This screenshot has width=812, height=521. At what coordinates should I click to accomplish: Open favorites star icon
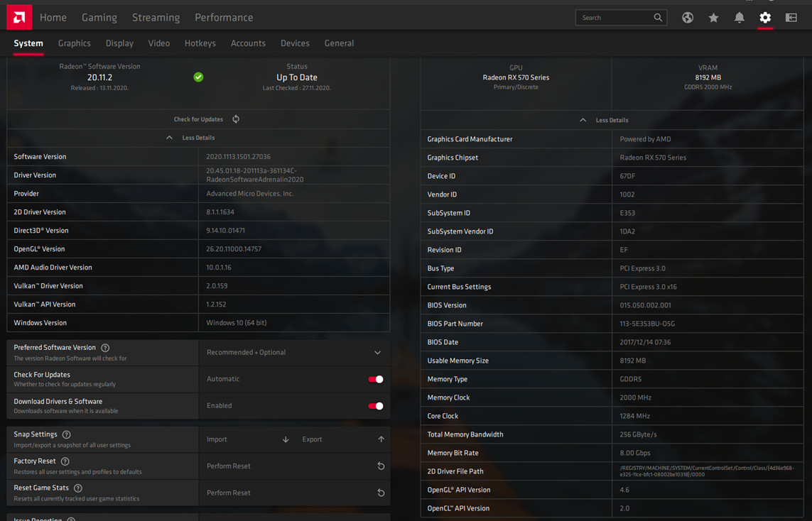coord(713,18)
